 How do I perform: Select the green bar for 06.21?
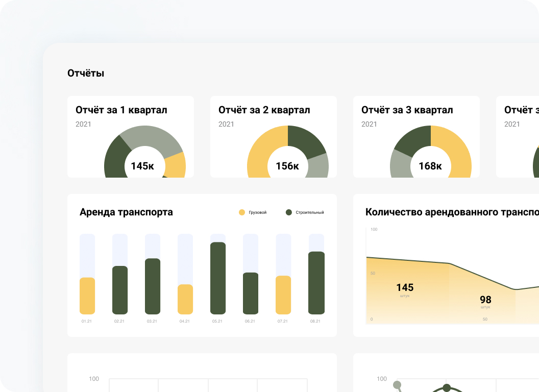251,293
